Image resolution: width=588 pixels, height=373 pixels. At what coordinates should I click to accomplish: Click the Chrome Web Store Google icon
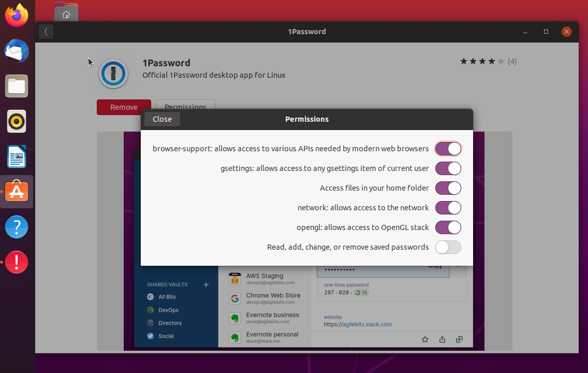pos(235,298)
